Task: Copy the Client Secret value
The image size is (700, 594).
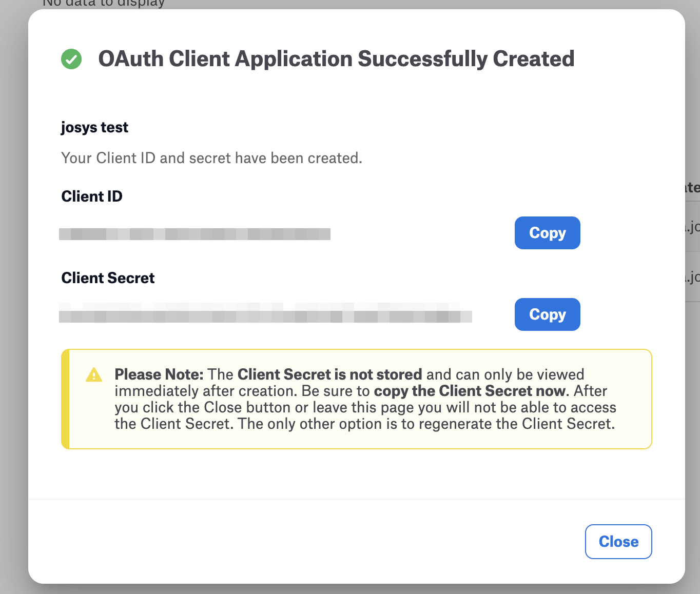Action: (x=547, y=314)
